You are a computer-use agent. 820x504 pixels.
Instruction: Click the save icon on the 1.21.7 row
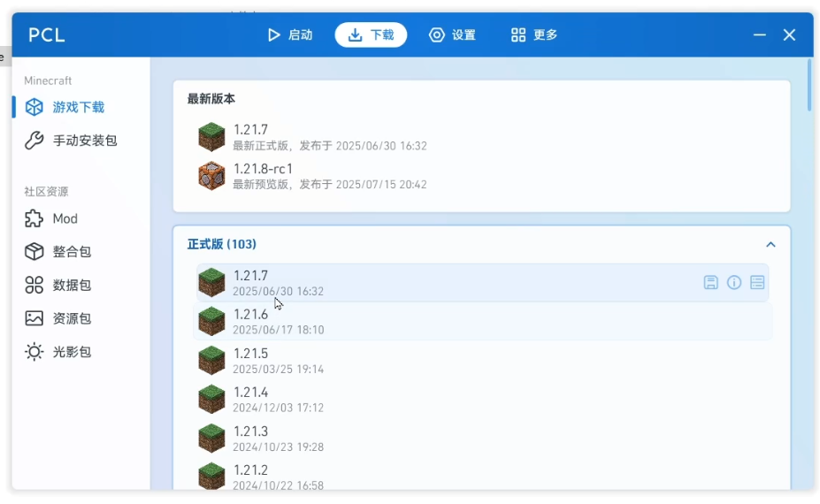[710, 283]
